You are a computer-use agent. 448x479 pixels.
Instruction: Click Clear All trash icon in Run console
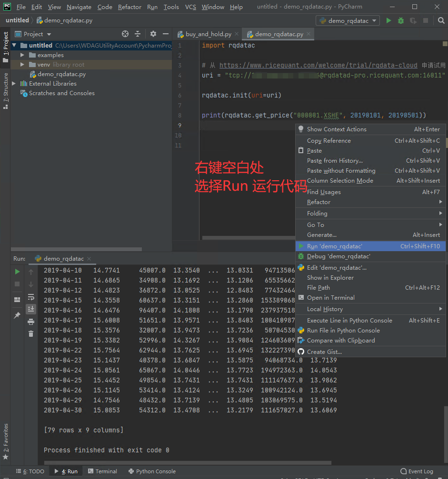coord(31,334)
